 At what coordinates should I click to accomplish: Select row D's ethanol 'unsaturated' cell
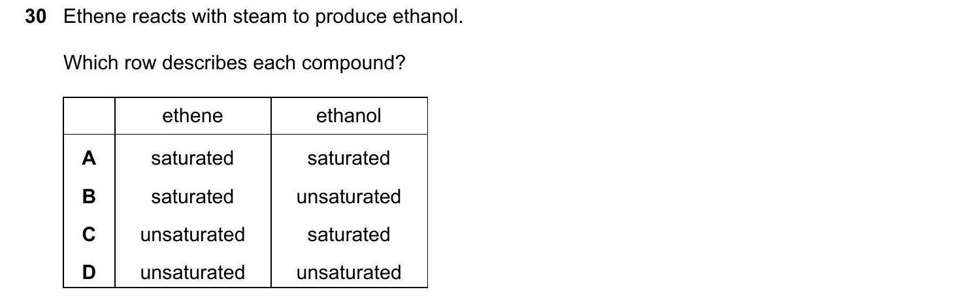[348, 273]
